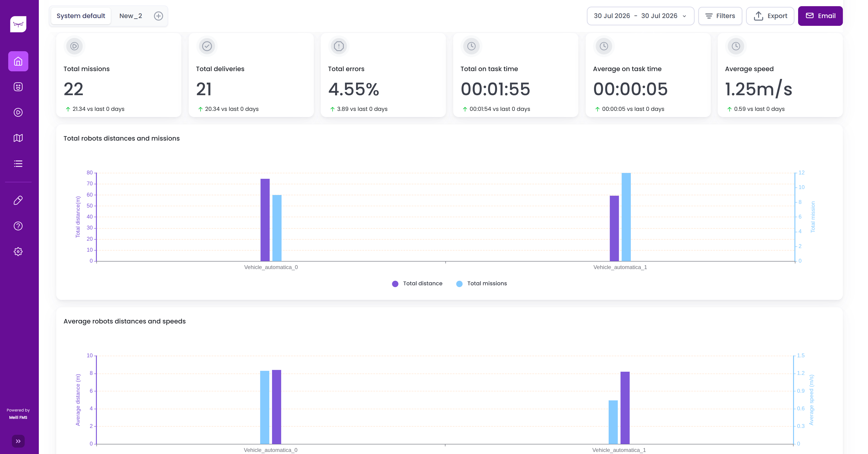This screenshot has width=868, height=454.
Task: Click the Export button
Action: [x=770, y=16]
